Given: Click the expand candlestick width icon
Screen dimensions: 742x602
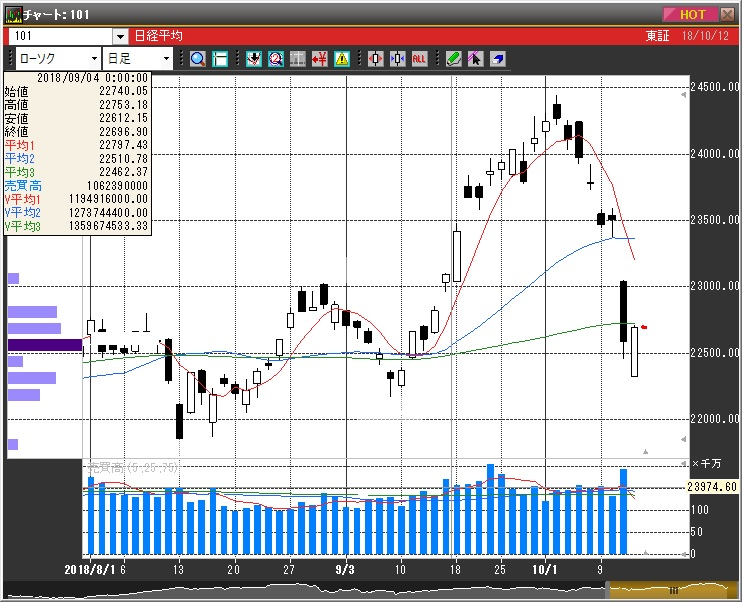Looking at the screenshot, I should click(x=375, y=59).
